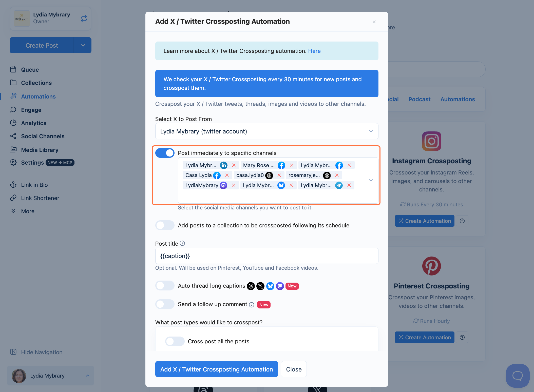This screenshot has height=392, width=534.
Task: Toggle Cross post all the posts
Action: coord(175,341)
